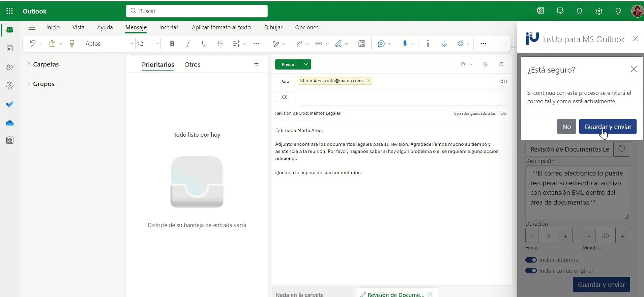644x297 pixels.
Task: Select the Otros inbox tab
Action: pos(192,65)
